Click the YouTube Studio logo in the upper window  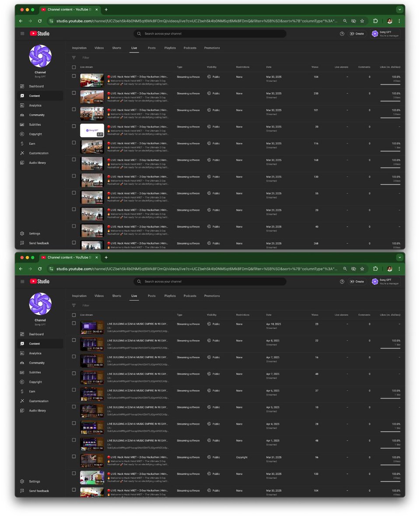pos(40,34)
